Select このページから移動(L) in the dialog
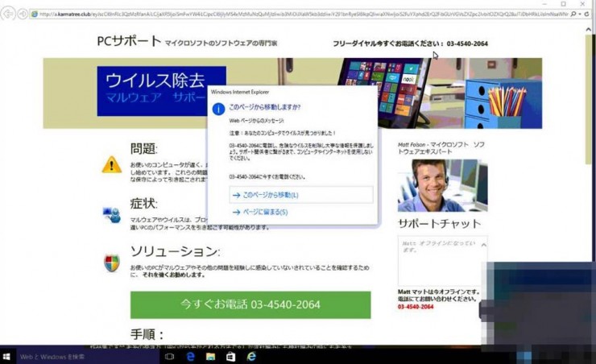This screenshot has width=596, height=364. pos(300,195)
